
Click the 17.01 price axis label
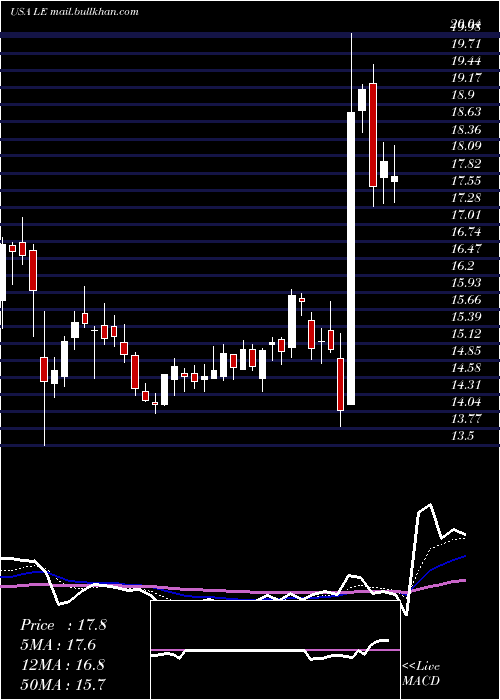[x=467, y=215]
